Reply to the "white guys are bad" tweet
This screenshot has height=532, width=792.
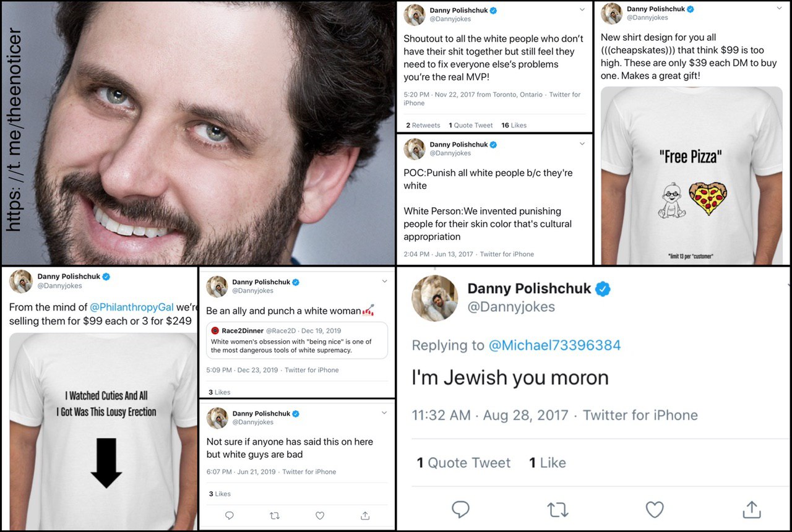pos(229,515)
